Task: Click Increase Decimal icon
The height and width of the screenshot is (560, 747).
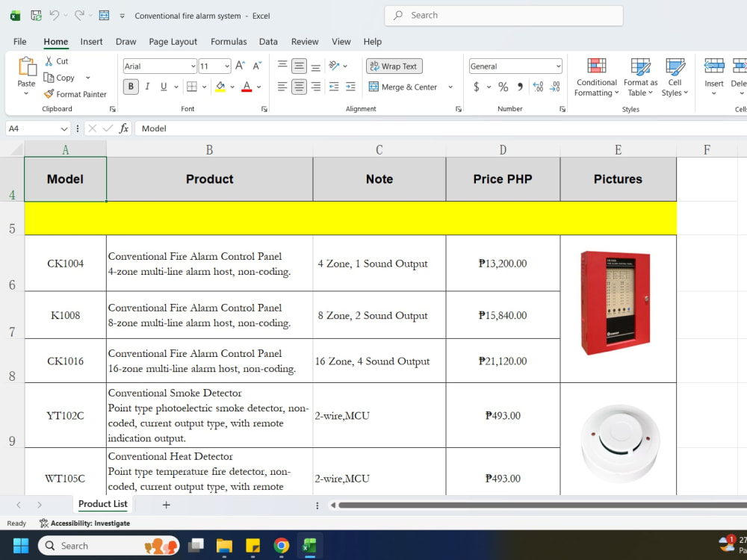Action: (538, 87)
